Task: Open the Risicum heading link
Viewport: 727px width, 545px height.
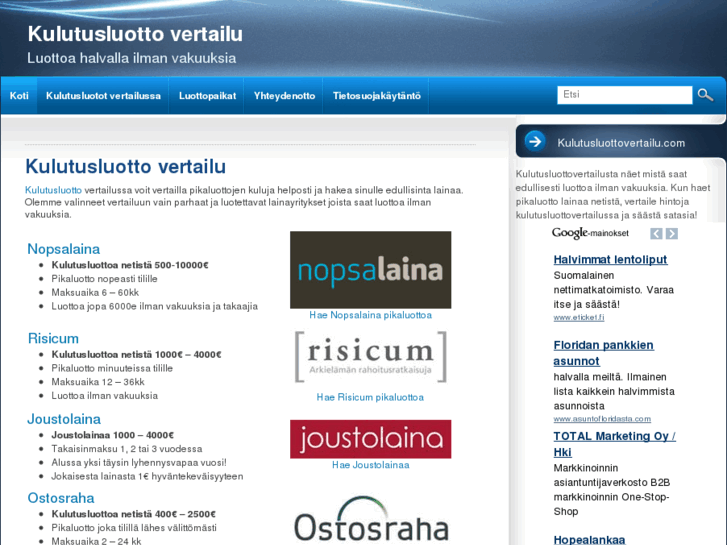Action: [53, 338]
